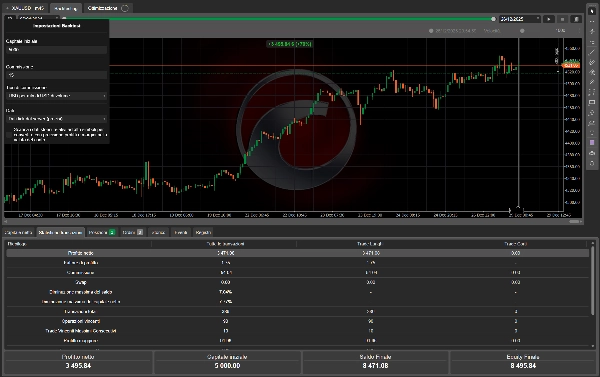Viewport: 600px width, 377px height.
Task: Stop the backtest with the stop button
Action: click(562, 19)
